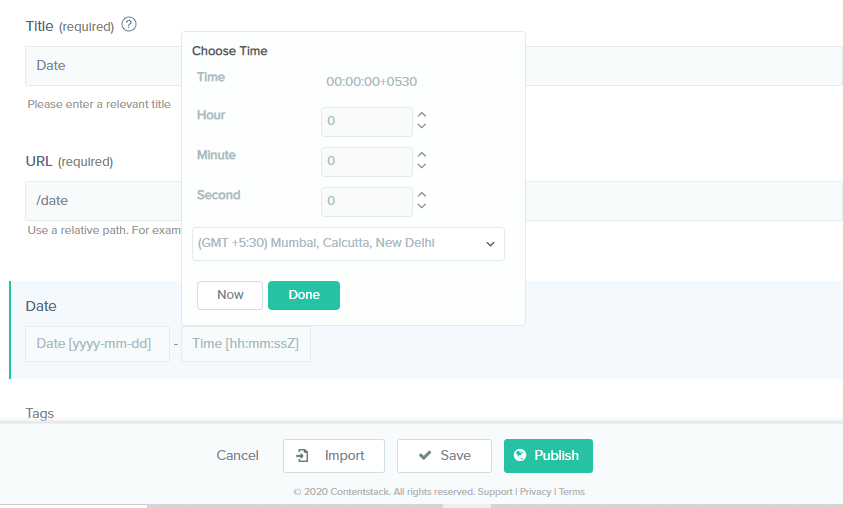Viewport: 843px width, 508px height.
Task: Save the entry with the Save button
Action: tap(444, 456)
